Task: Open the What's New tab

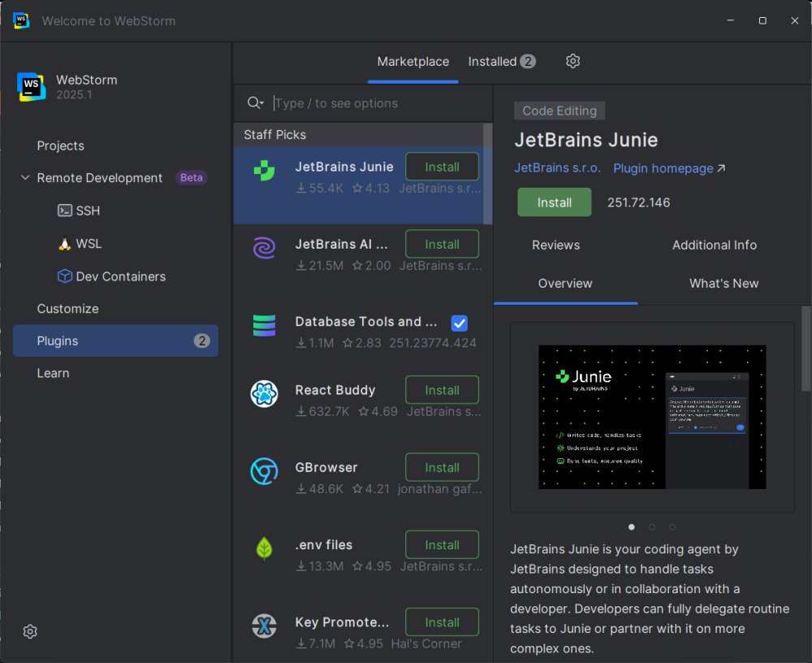Action: [x=723, y=283]
